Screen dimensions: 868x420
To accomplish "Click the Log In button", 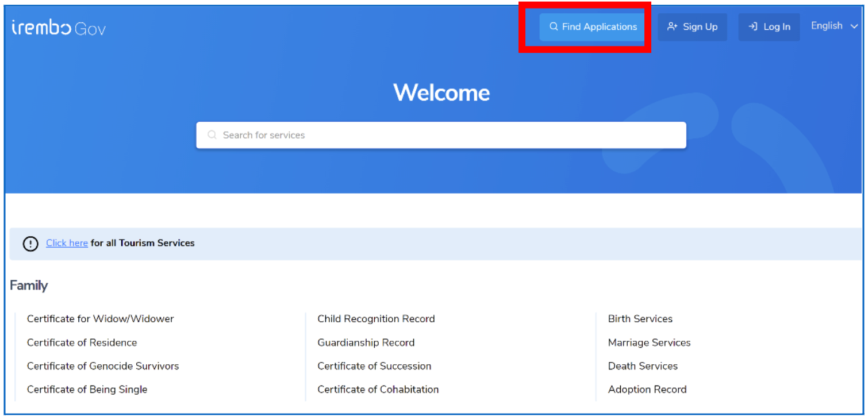I will point(769,26).
